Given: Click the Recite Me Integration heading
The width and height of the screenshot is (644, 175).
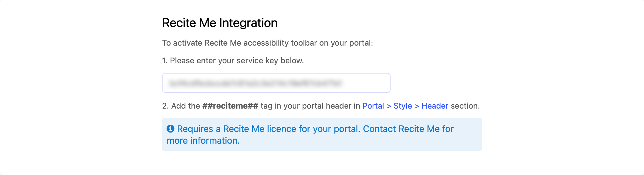Looking at the screenshot, I should (220, 23).
